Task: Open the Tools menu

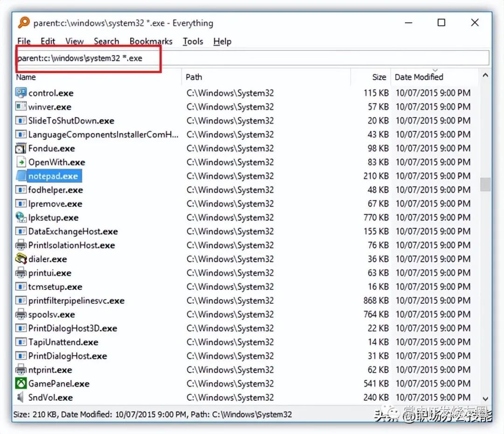Action: [193, 41]
